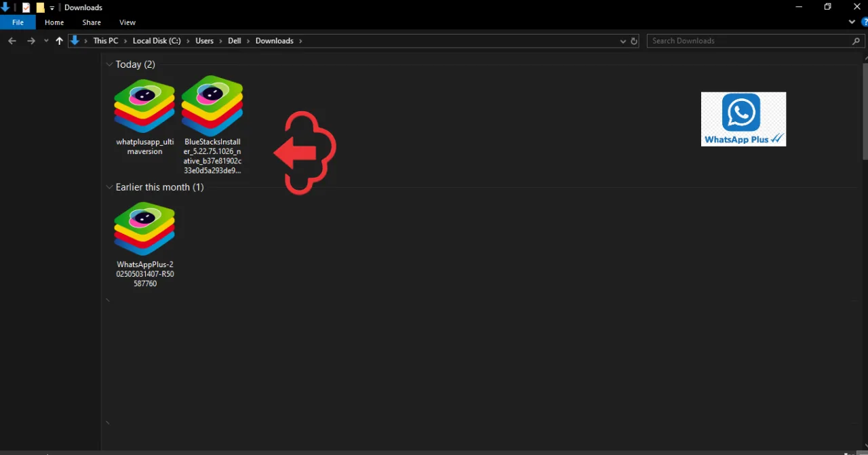Switch to the Share ribbon tab
This screenshot has height=455, width=868.
point(92,22)
